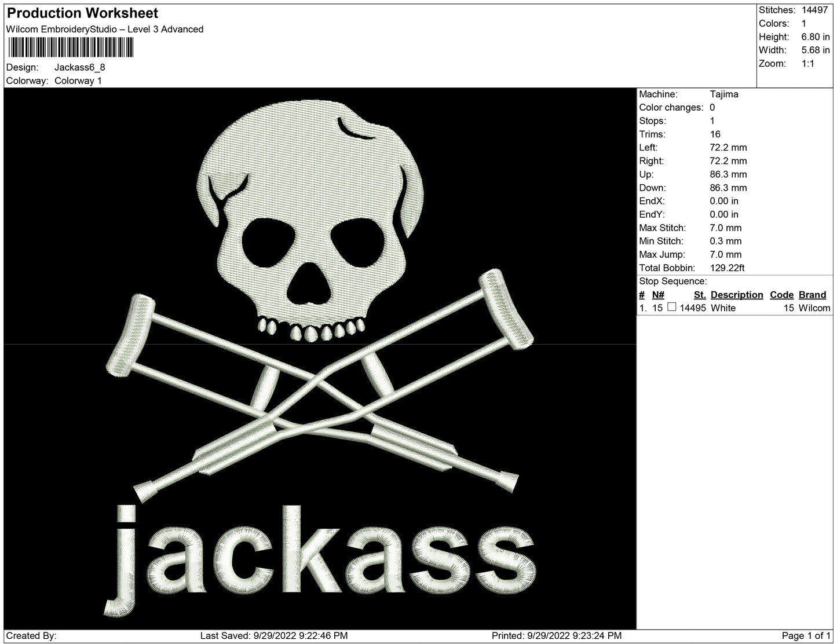Click the "N#" column header
The image size is (837, 644).
[658, 295]
